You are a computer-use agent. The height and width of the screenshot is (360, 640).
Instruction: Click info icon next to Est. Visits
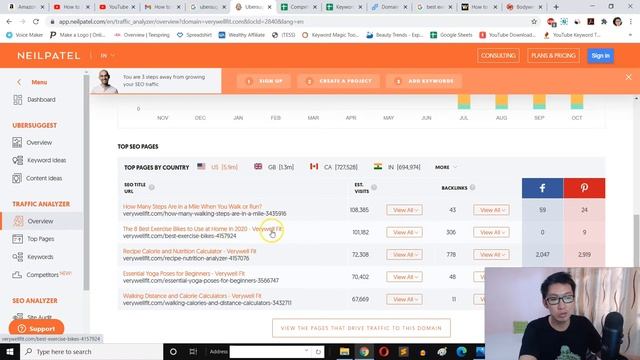tap(374, 187)
